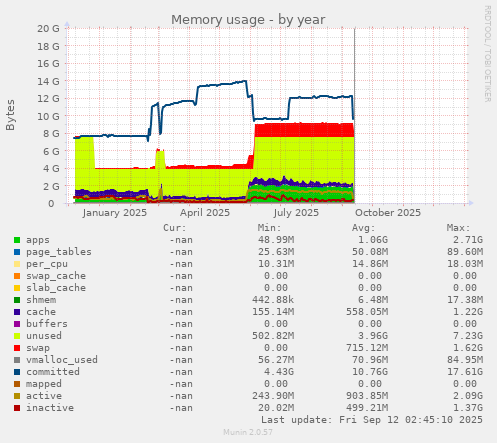Click the 'Max:' column header
Image resolution: width=497 pixels, height=443 pixels.
[x=458, y=228]
